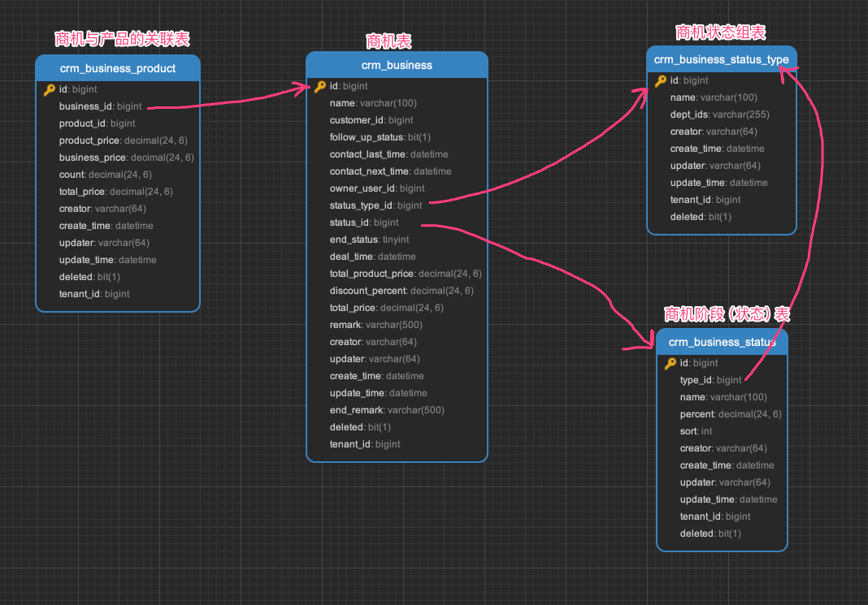
Task: Click the dept_ids column in crm_business_status_type
Action: tap(719, 115)
